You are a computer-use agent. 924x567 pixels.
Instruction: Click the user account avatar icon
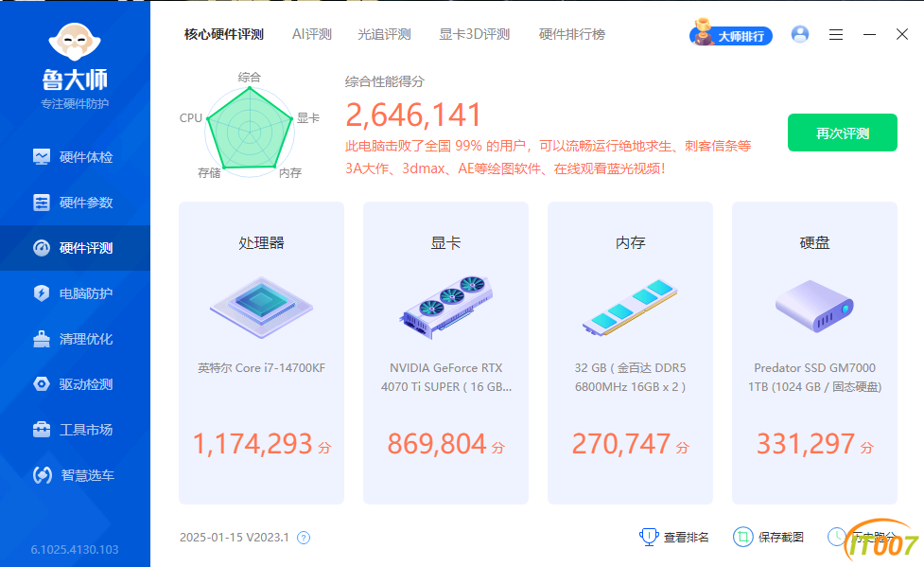(x=800, y=34)
